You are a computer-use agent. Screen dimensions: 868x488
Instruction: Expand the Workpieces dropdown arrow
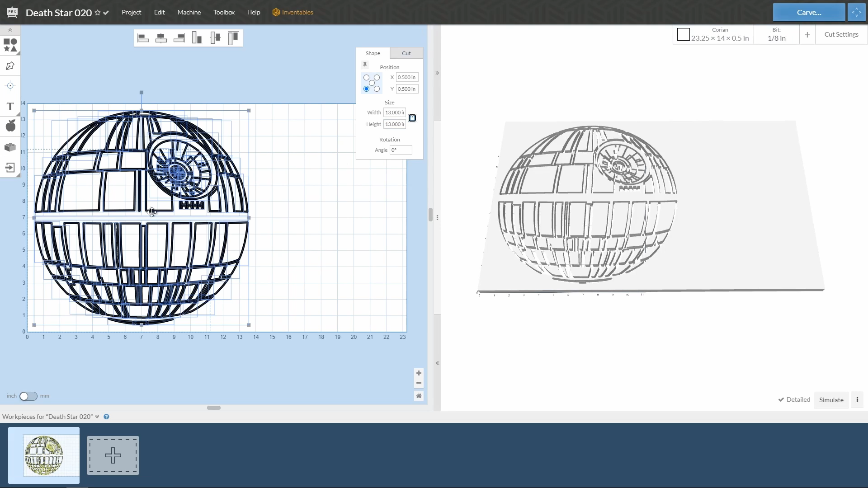pos(97,417)
